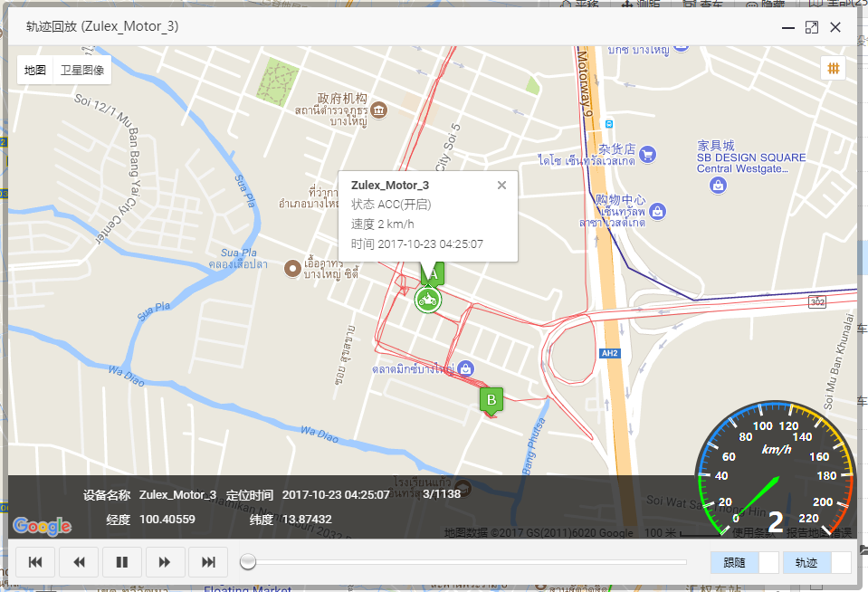Click the SB Design Square shop marker
The height and width of the screenshot is (592, 868).
click(718, 185)
